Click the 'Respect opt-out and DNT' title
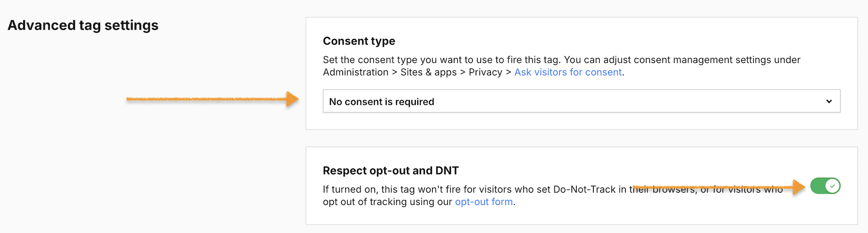The height and width of the screenshot is (233, 868). coord(391,171)
